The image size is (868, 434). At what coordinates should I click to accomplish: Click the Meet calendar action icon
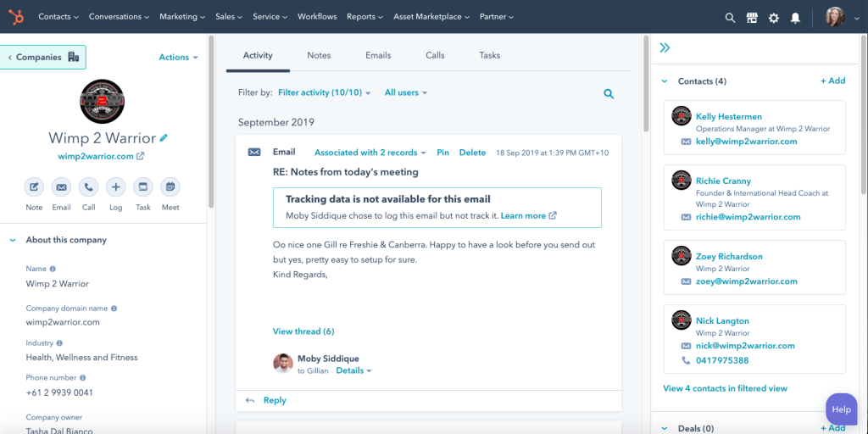[170, 187]
